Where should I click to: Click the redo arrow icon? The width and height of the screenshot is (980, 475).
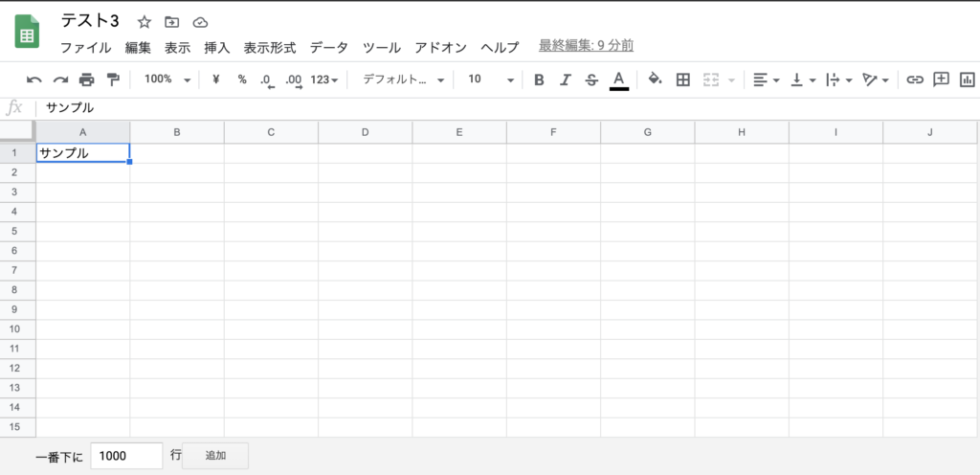[60, 79]
